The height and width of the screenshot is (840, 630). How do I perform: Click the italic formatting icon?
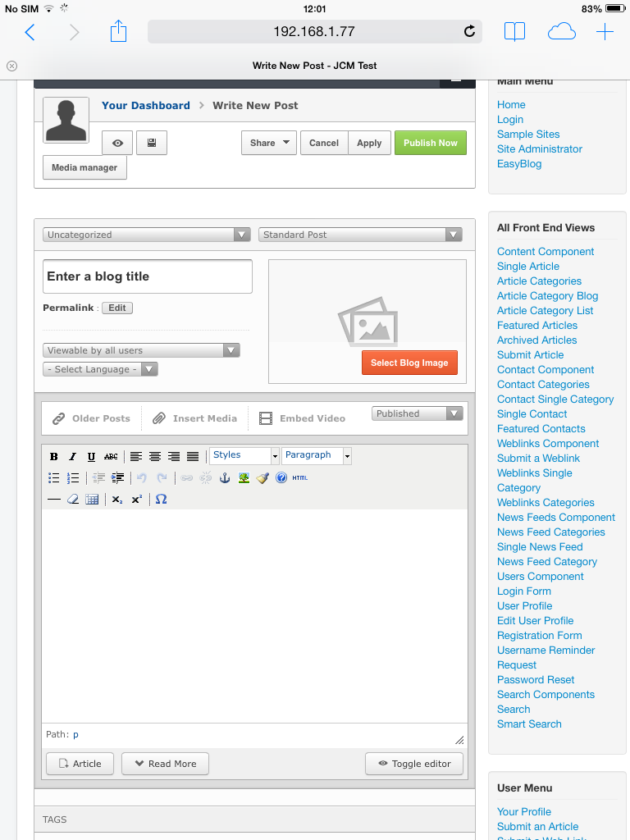pyautogui.click(x=72, y=457)
